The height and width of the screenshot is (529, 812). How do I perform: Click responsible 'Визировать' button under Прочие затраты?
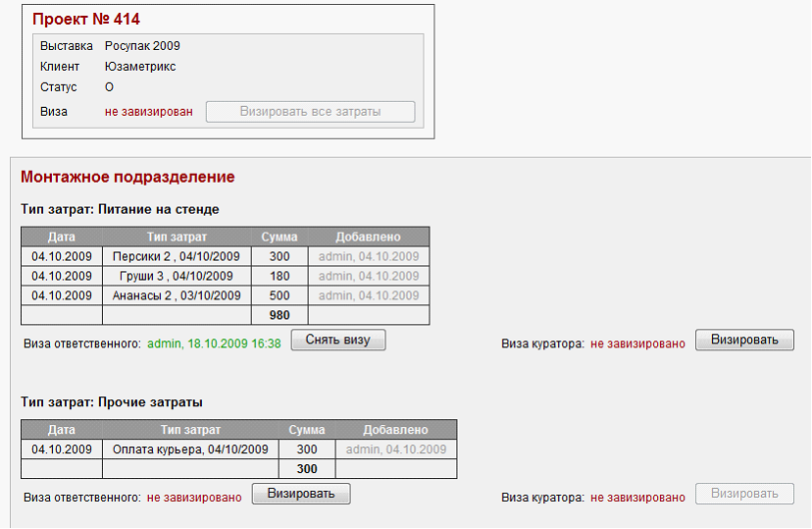(301, 494)
